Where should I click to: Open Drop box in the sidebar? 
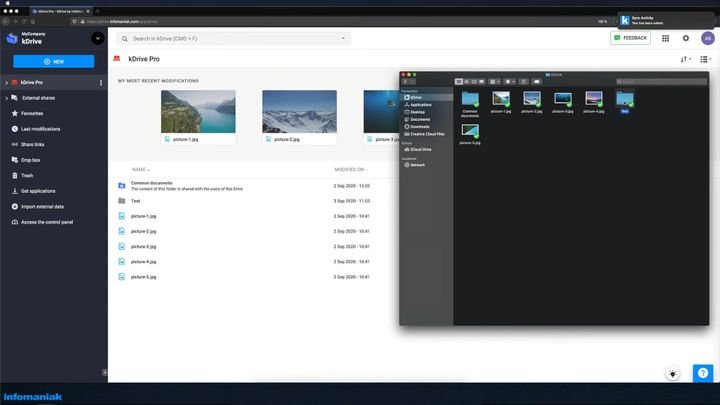(x=31, y=160)
